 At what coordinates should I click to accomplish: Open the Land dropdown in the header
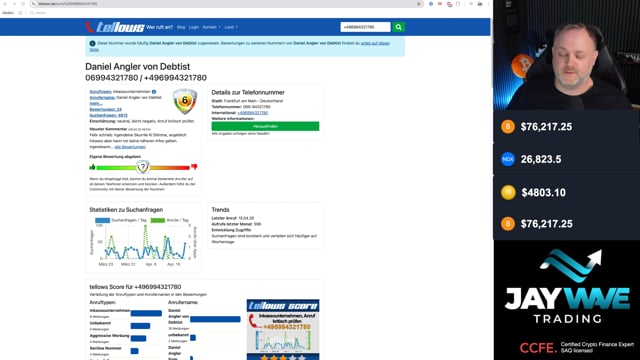[231, 27]
